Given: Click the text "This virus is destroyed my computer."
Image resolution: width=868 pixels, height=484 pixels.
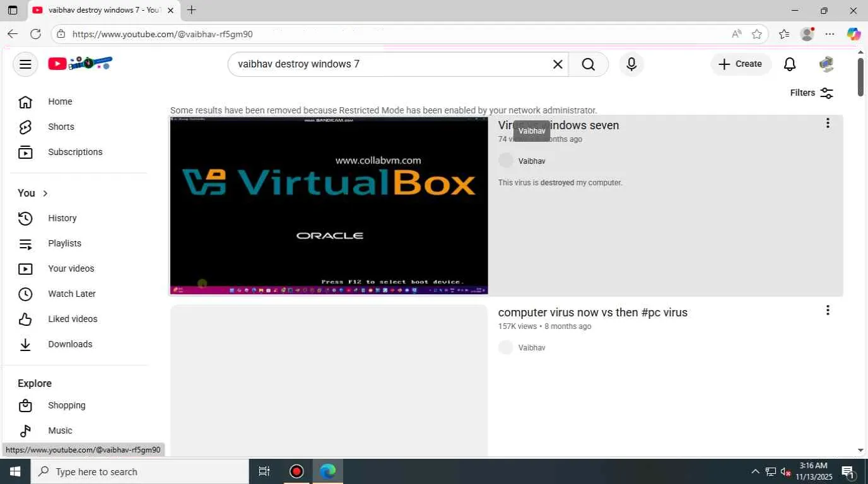Looking at the screenshot, I should [560, 183].
